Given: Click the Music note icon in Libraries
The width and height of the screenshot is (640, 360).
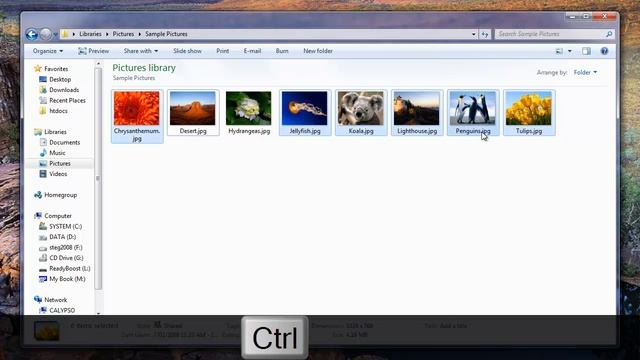Looking at the screenshot, I should (x=43, y=153).
